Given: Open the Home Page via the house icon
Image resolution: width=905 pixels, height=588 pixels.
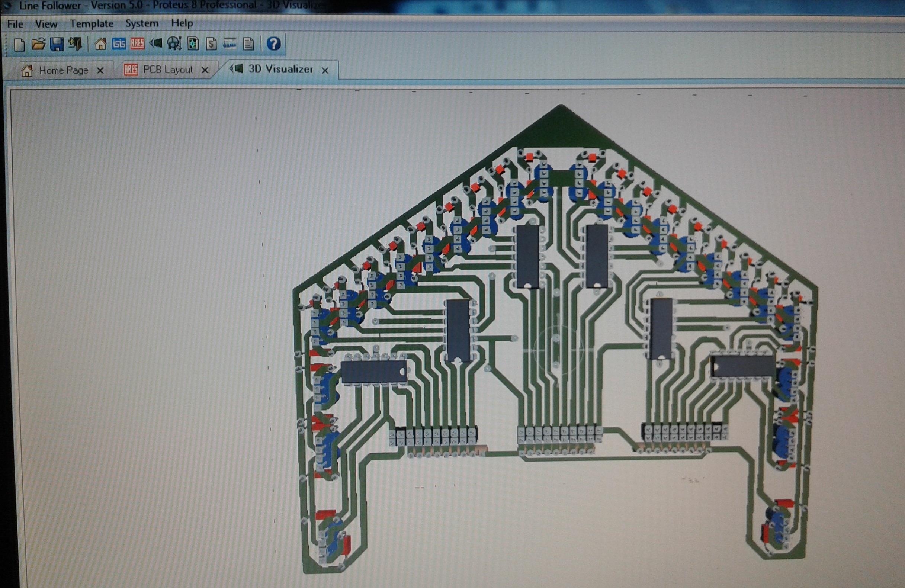Looking at the screenshot, I should pos(100,45).
